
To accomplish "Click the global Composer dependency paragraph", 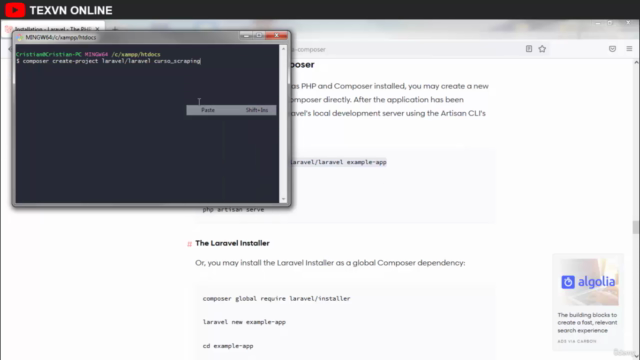I will [330, 263].
